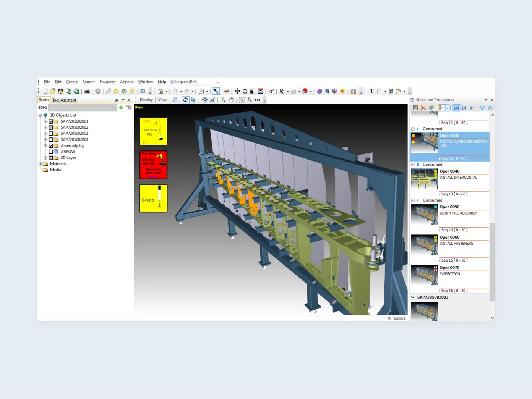
Task: Click the binoculars find icon in Scene panel
Action: [x=117, y=100]
